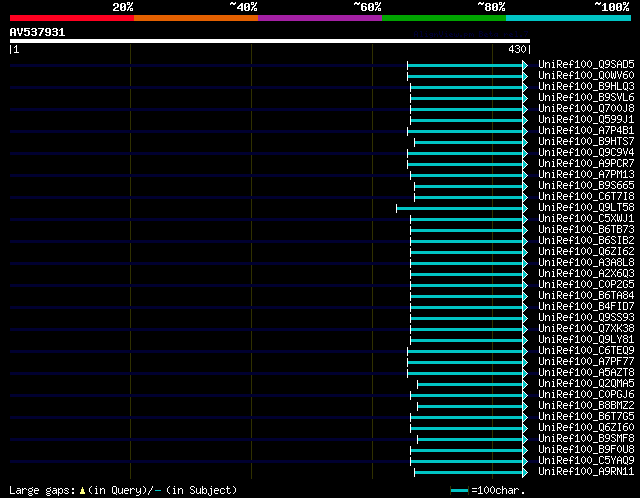Click the cyan alignment bar for A9RN11
The image size is (640, 498).
469,473
